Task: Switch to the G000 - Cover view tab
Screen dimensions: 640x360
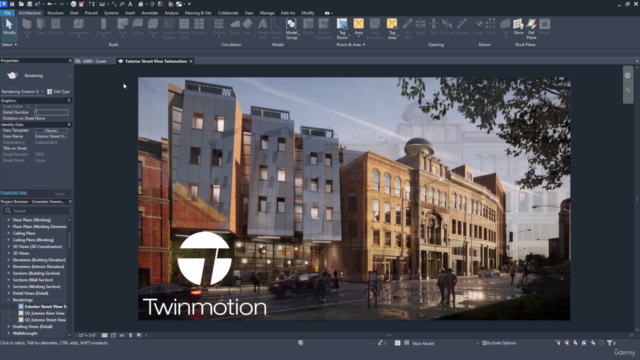Action: [x=94, y=61]
